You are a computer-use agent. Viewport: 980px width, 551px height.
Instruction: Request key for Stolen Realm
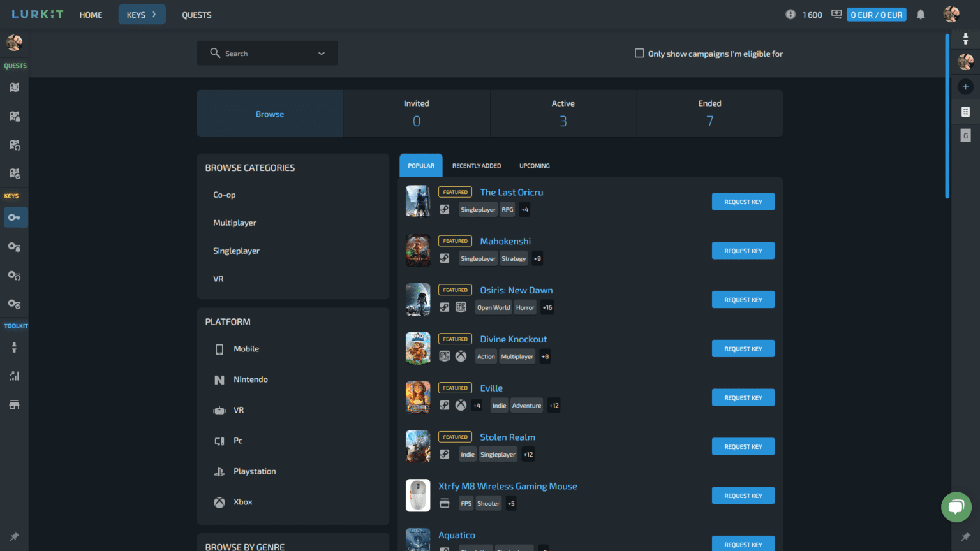tap(743, 446)
